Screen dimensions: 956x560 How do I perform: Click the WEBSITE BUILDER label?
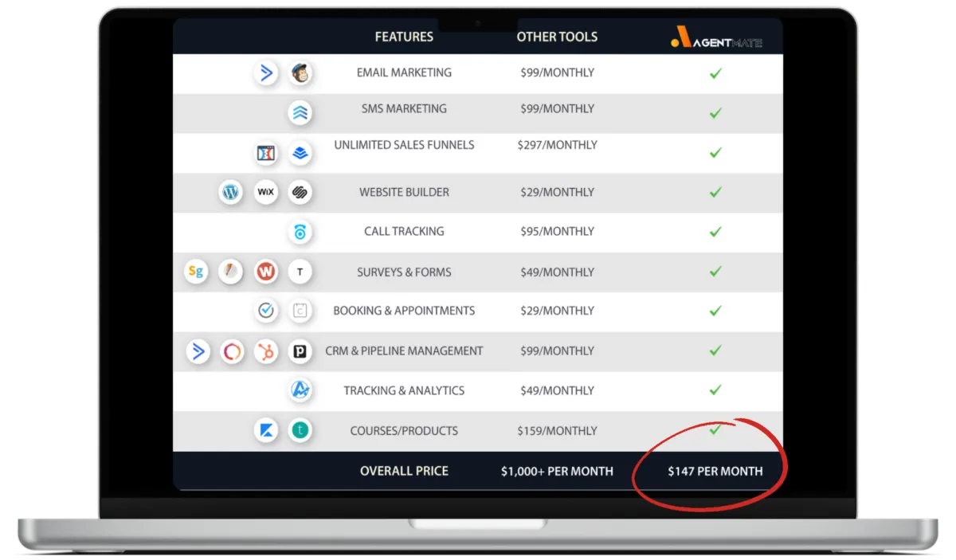pyautogui.click(x=404, y=192)
